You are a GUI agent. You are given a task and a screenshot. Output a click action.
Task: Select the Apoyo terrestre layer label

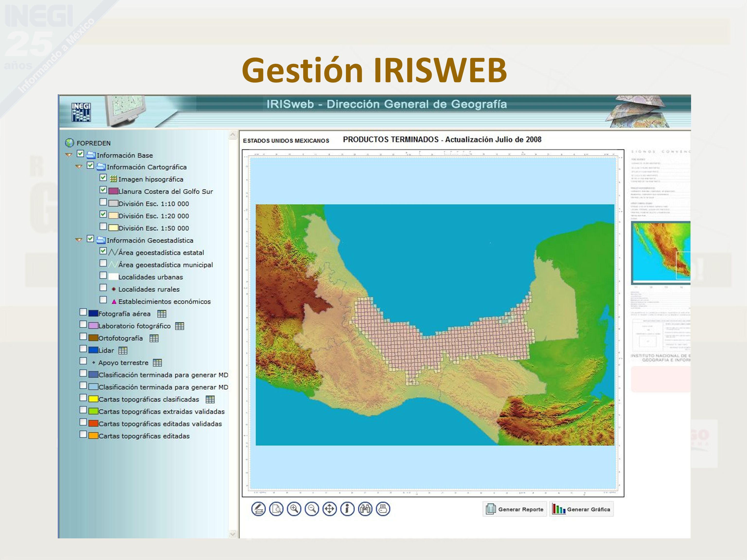coord(123,363)
